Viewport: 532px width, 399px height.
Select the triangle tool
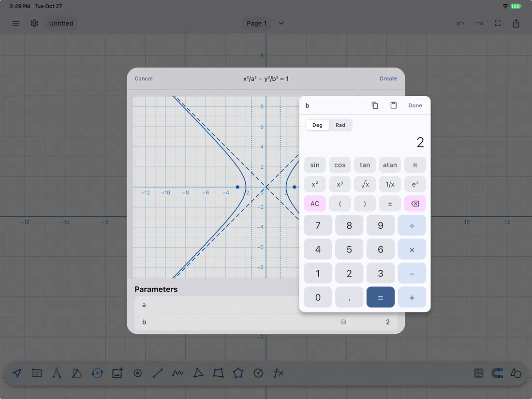198,373
